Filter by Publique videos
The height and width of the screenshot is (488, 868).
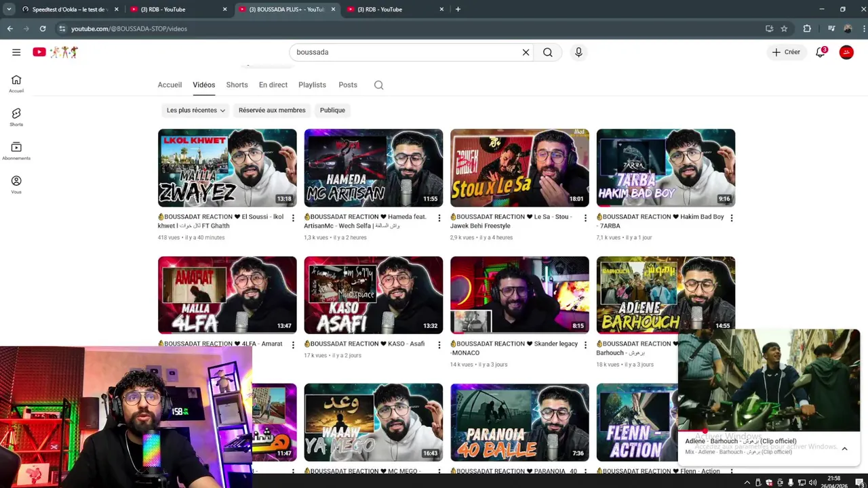pyautogui.click(x=332, y=110)
